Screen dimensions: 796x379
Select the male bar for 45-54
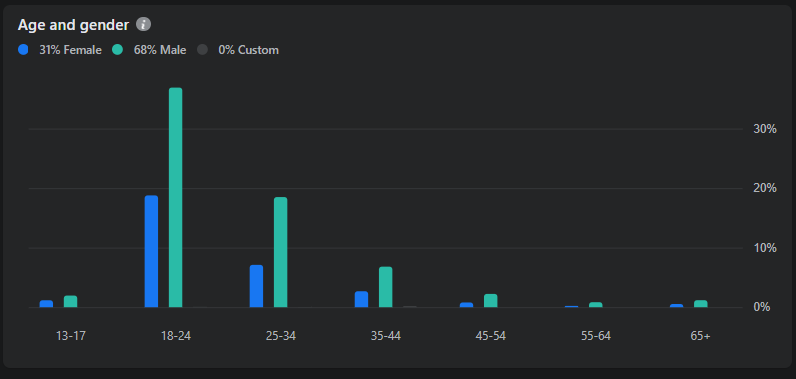(x=491, y=300)
